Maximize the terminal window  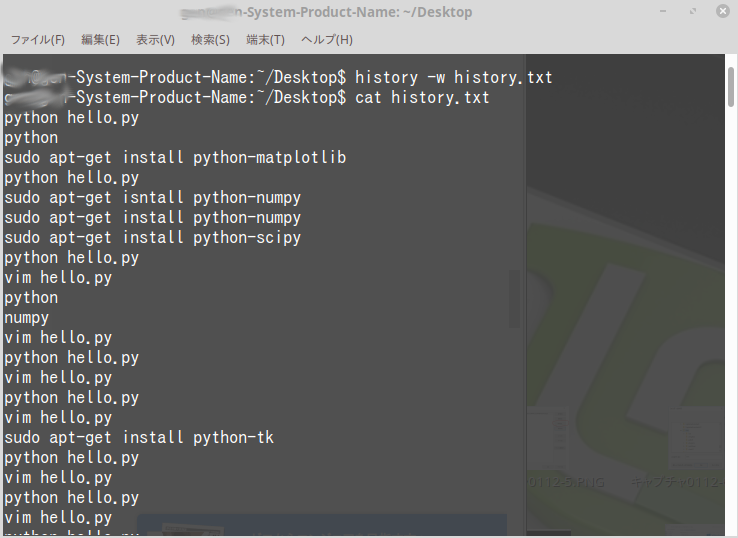coord(693,11)
